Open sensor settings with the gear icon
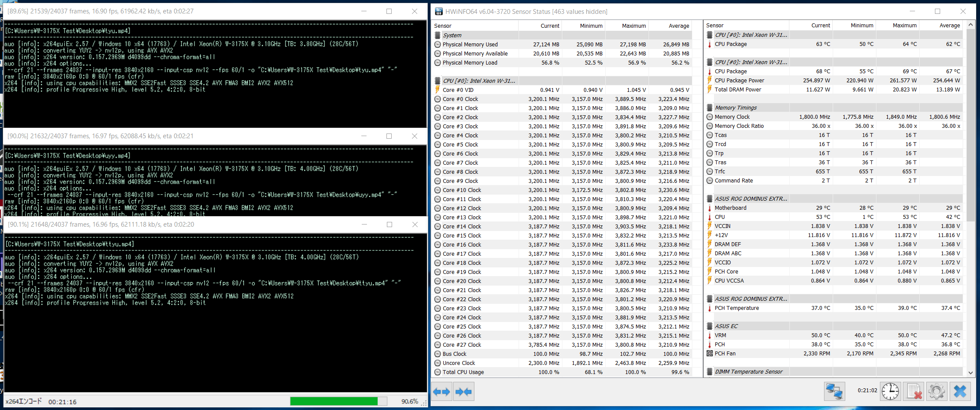The image size is (980, 410). click(937, 391)
